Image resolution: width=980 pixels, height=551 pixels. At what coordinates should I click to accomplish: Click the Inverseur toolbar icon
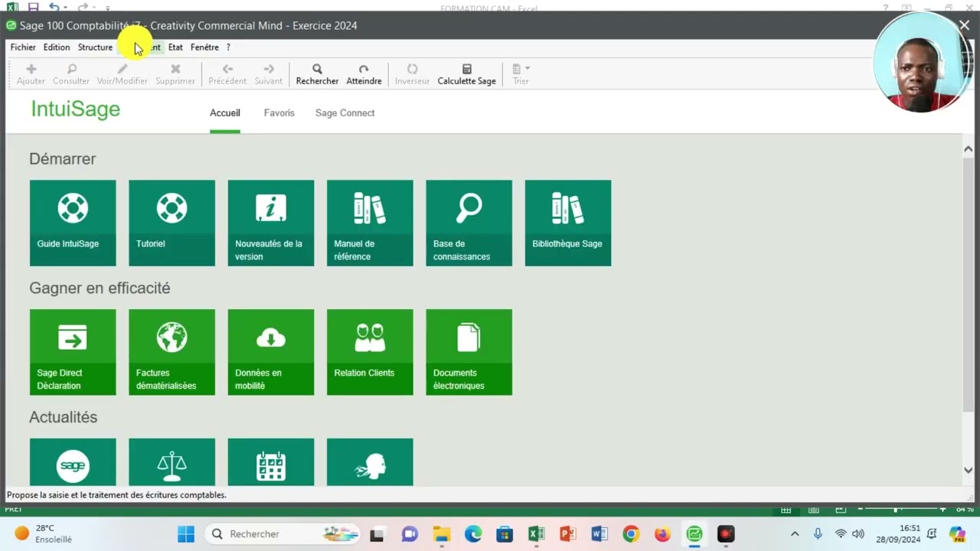(412, 74)
